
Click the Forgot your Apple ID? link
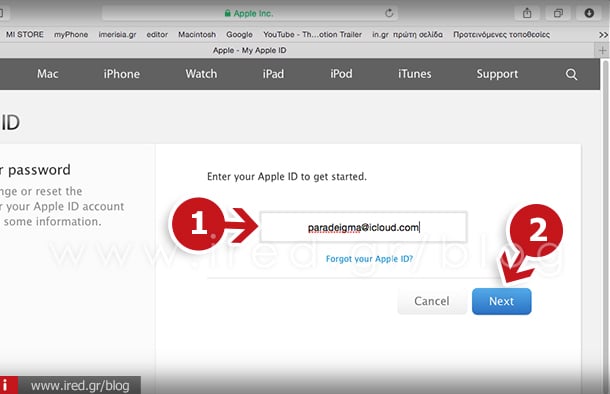pos(369,259)
